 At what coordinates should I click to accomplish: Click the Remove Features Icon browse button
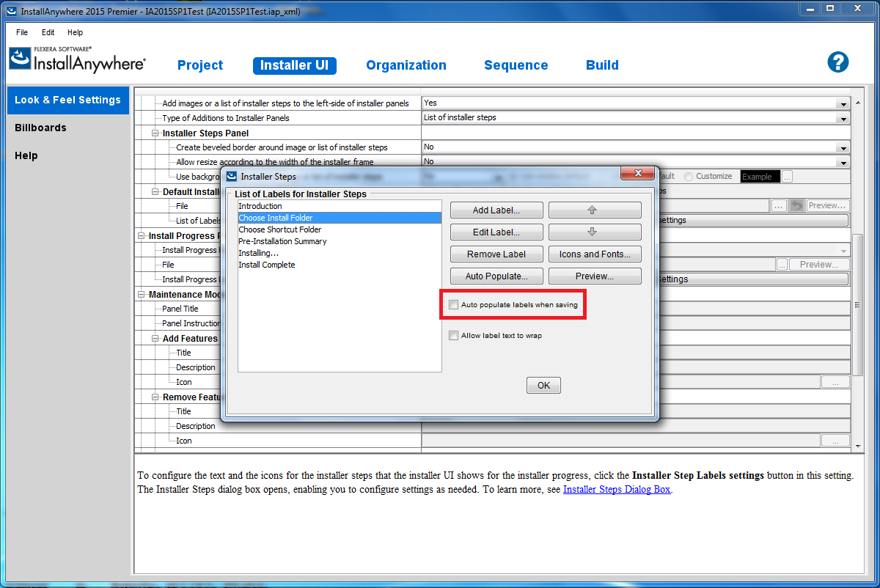point(835,441)
